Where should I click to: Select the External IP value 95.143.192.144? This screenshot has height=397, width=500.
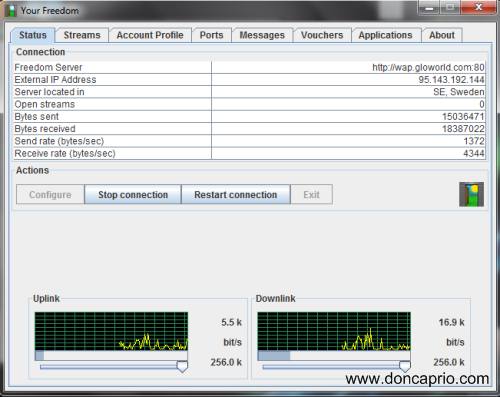pyautogui.click(x=451, y=80)
